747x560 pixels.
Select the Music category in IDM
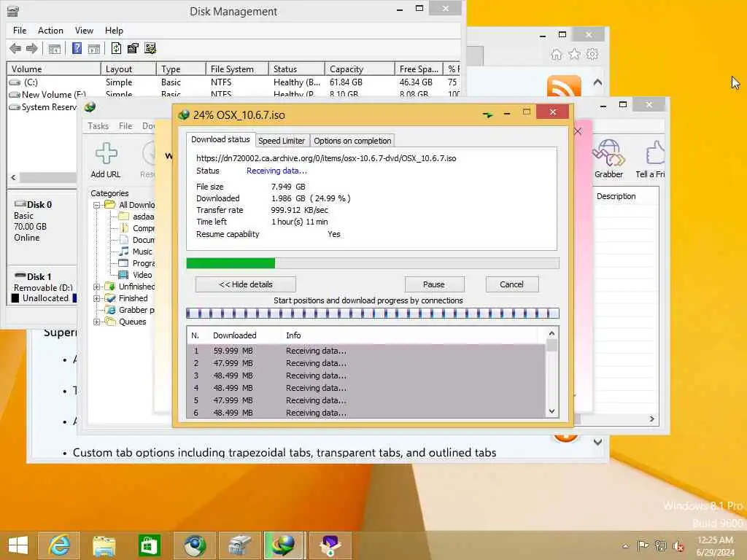click(142, 252)
